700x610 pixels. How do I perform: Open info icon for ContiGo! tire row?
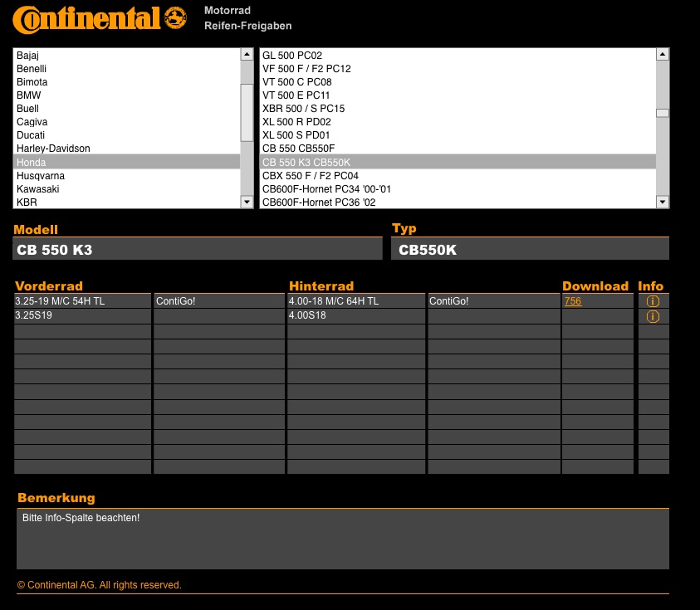653,301
